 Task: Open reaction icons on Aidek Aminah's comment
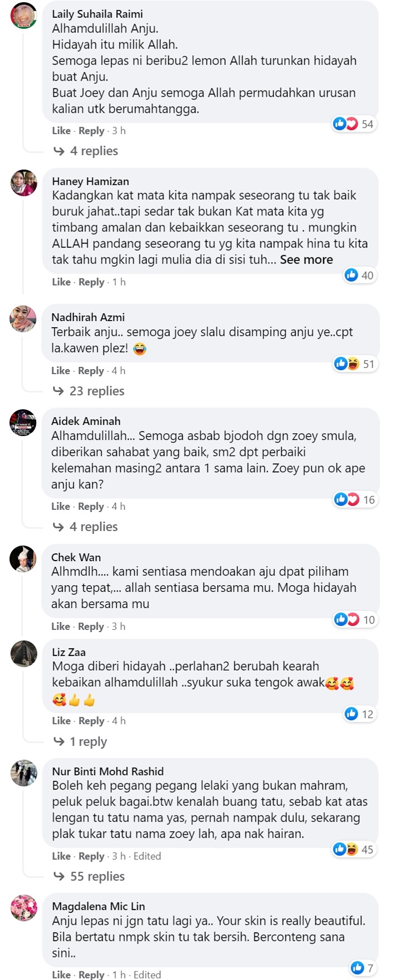click(355, 499)
